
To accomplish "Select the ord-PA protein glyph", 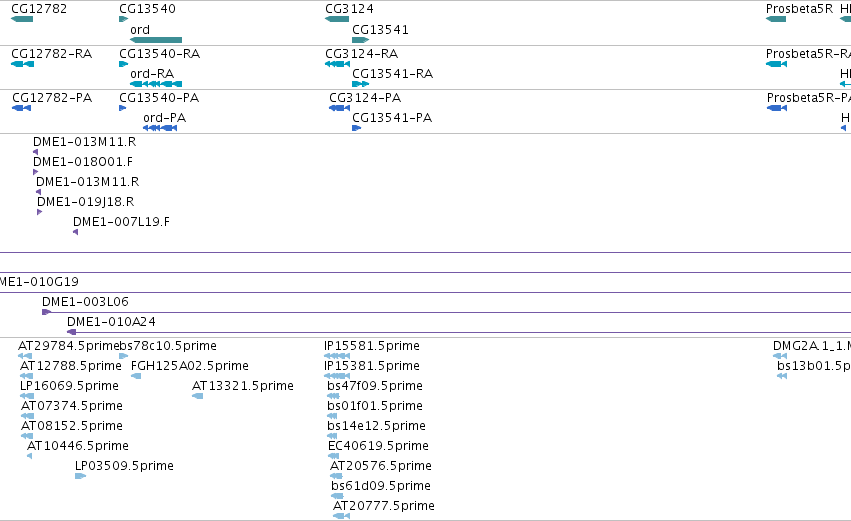I will tap(160, 128).
